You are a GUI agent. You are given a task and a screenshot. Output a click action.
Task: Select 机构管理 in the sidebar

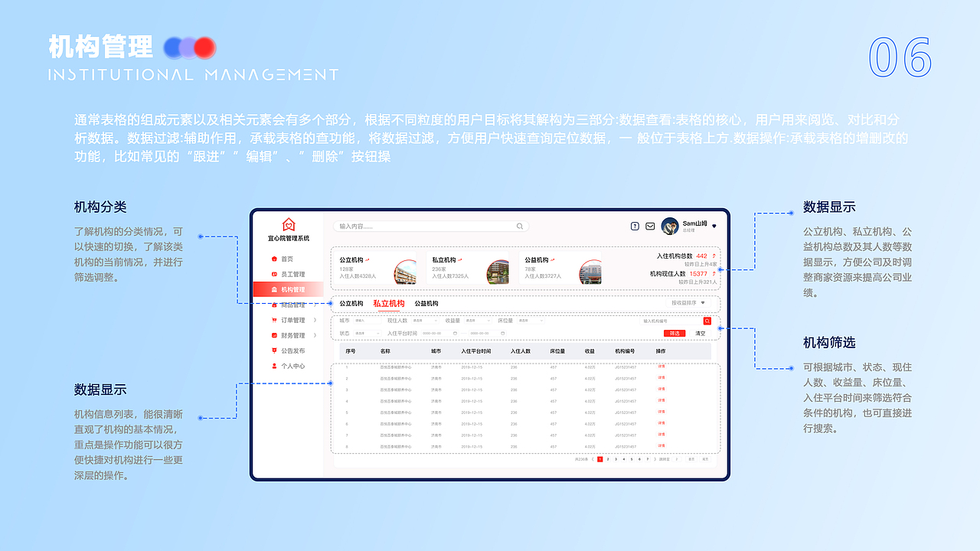tap(288, 290)
